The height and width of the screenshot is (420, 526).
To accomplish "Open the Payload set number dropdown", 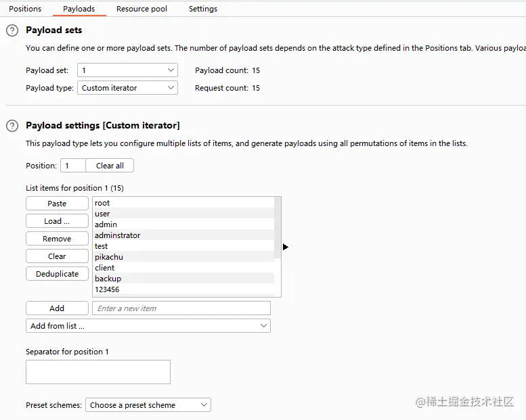I will [127, 70].
